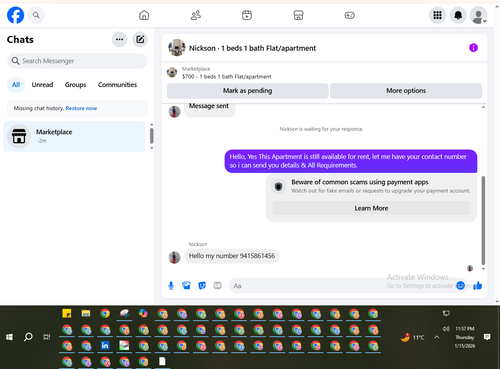Click the Restore now link
The width and height of the screenshot is (500, 369).
tap(81, 108)
